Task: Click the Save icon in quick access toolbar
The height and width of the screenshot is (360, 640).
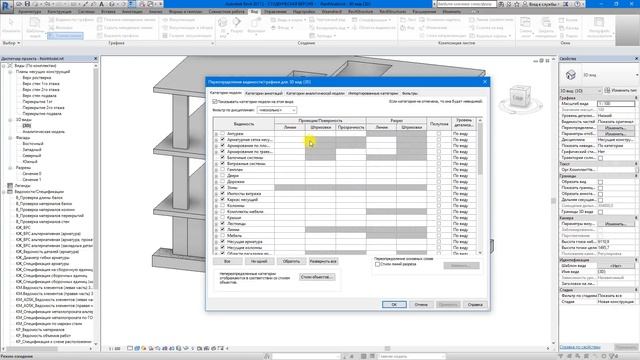Action: coord(27,4)
